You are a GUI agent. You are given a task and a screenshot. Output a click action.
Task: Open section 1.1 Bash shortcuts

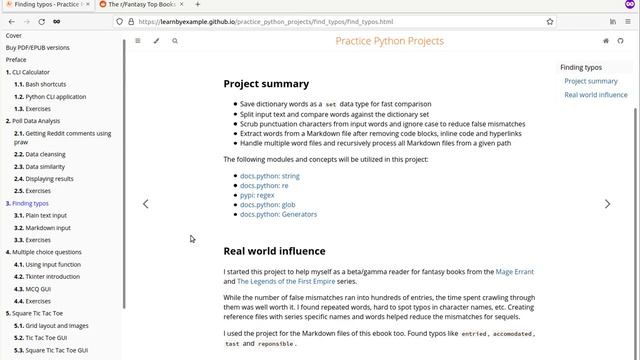click(40, 84)
